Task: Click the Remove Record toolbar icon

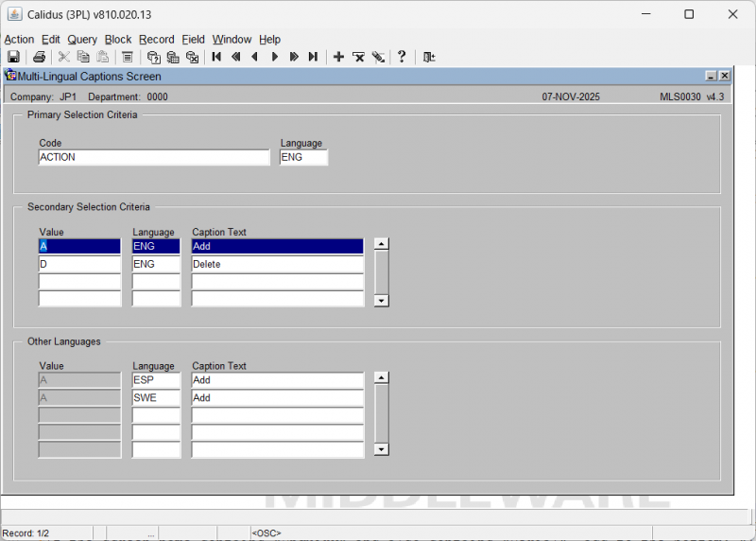Action: click(x=359, y=57)
